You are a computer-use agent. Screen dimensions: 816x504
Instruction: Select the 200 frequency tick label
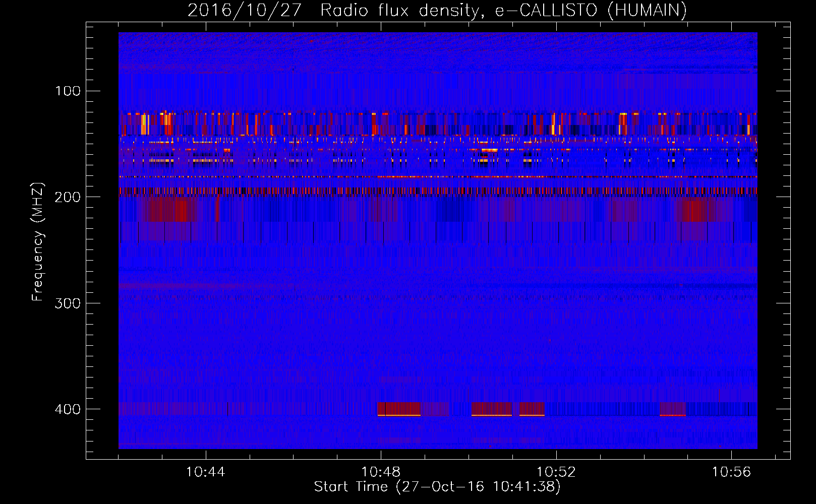tap(68, 197)
